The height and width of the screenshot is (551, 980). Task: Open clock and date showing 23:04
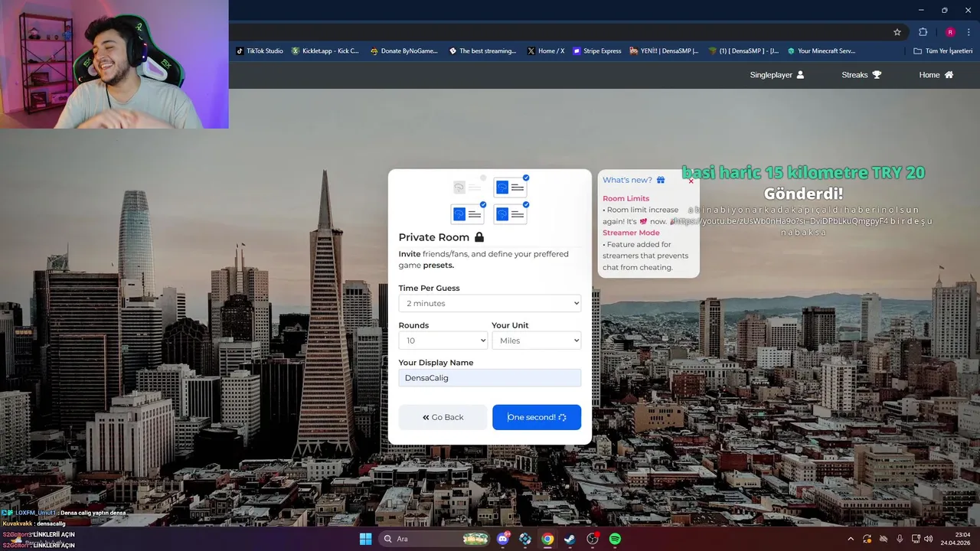pos(956,539)
